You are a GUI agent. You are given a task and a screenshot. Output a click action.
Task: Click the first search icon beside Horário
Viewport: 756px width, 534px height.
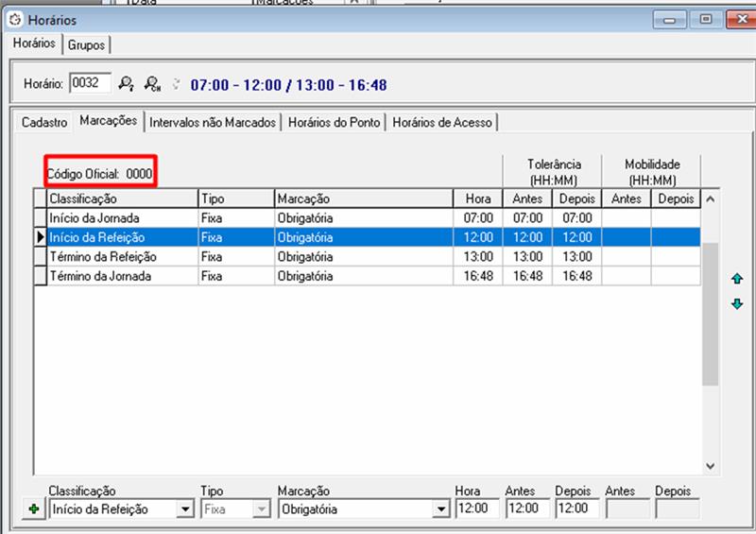(127, 85)
